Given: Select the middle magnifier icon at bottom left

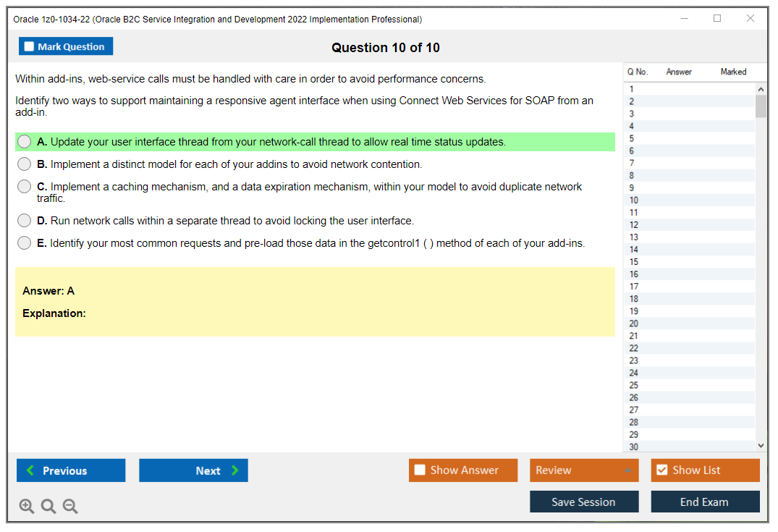Looking at the screenshot, I should pos(48,506).
